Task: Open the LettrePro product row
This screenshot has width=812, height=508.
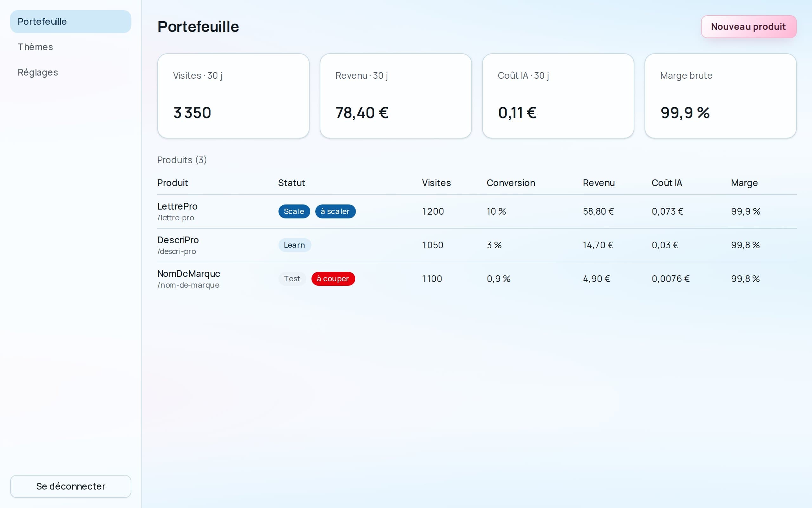Action: pyautogui.click(x=477, y=212)
